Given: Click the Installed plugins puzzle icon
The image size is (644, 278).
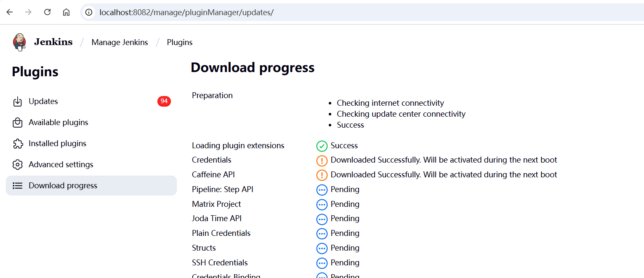Looking at the screenshot, I should [18, 144].
